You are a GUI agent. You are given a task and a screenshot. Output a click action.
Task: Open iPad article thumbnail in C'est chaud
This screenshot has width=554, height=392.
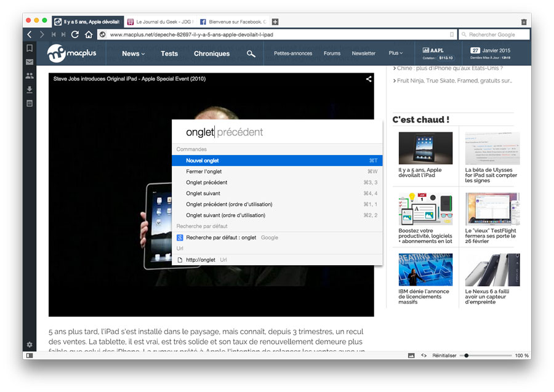click(x=425, y=148)
